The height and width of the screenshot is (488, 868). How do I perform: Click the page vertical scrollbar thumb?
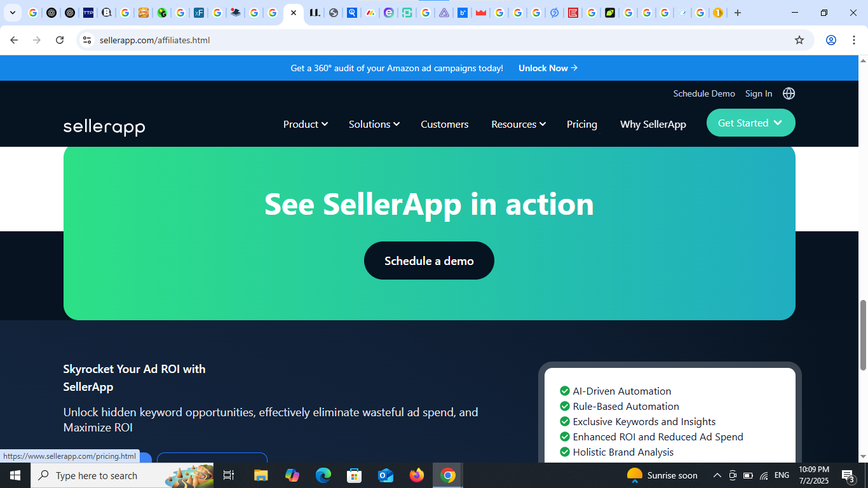tap(863, 335)
